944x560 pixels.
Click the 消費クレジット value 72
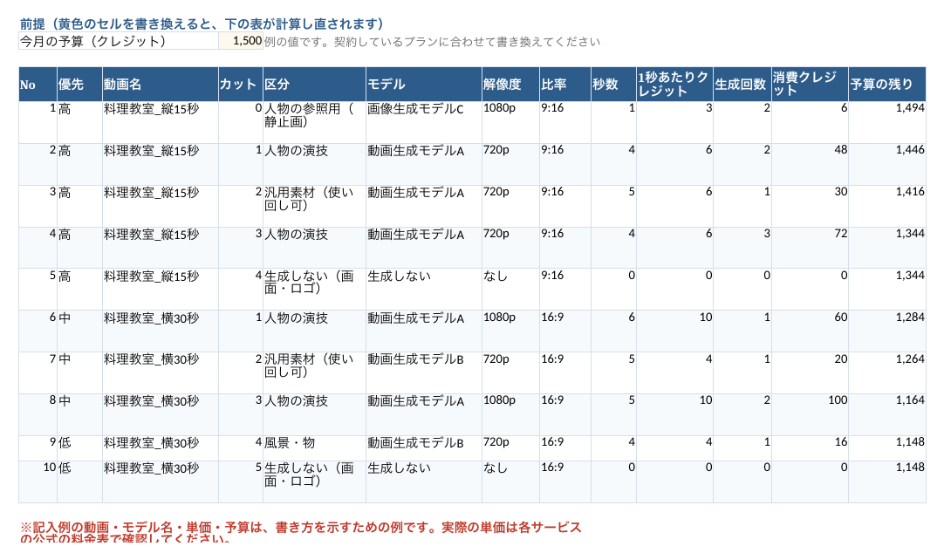click(810, 248)
